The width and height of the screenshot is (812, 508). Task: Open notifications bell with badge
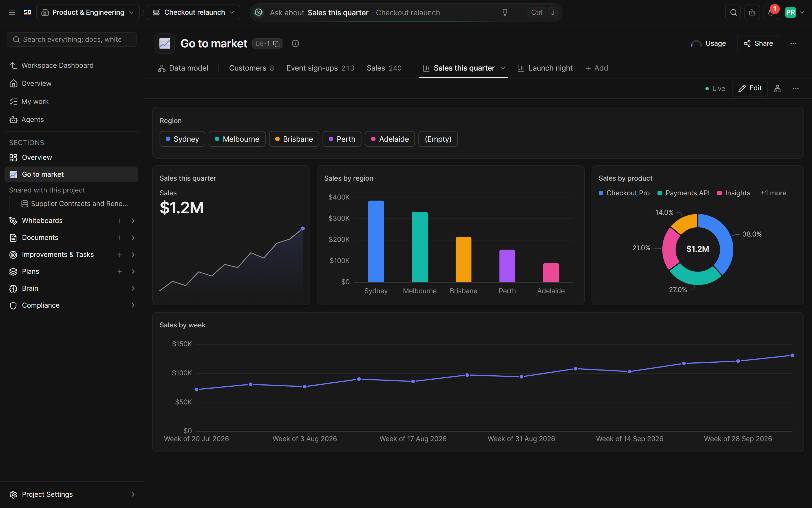pyautogui.click(x=771, y=12)
